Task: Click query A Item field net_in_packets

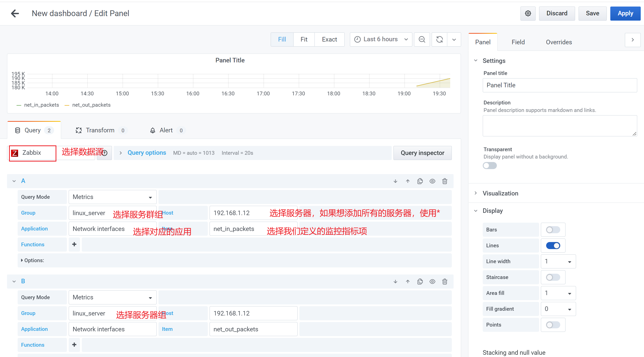Action: [x=253, y=229]
